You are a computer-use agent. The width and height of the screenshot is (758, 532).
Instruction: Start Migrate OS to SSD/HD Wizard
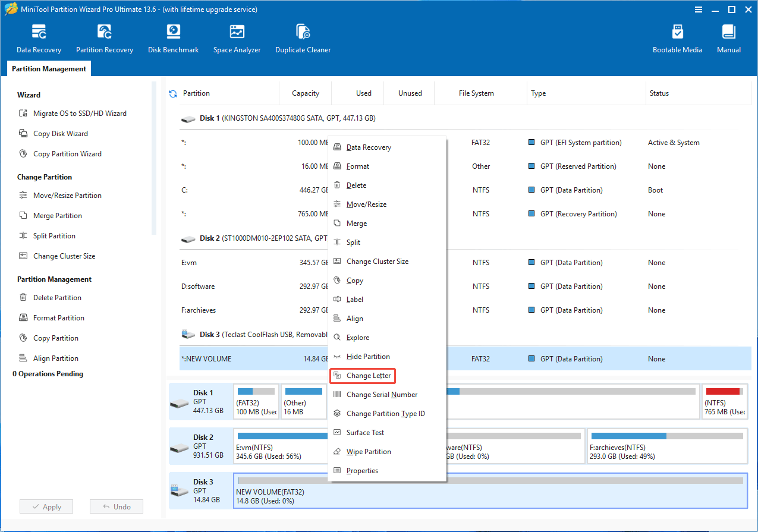point(73,114)
